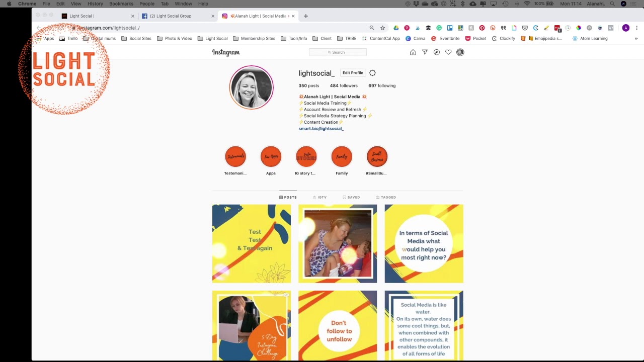Click the Instagram search field

pyautogui.click(x=338, y=52)
